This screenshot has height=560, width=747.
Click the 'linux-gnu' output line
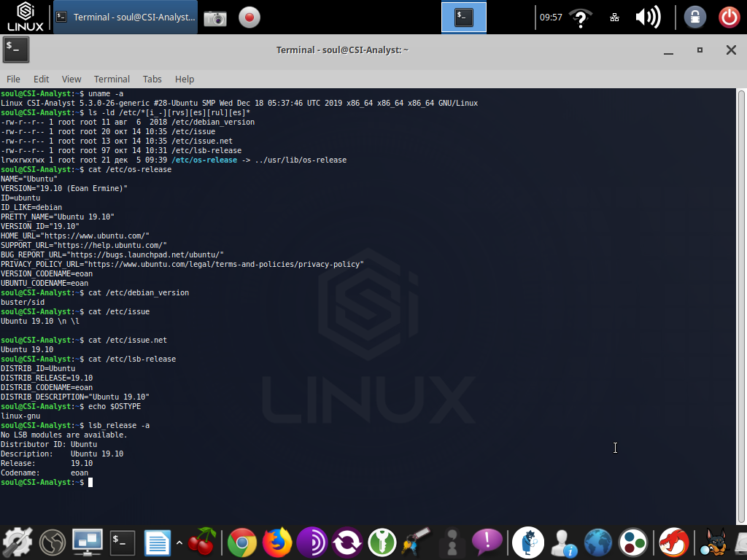click(20, 416)
